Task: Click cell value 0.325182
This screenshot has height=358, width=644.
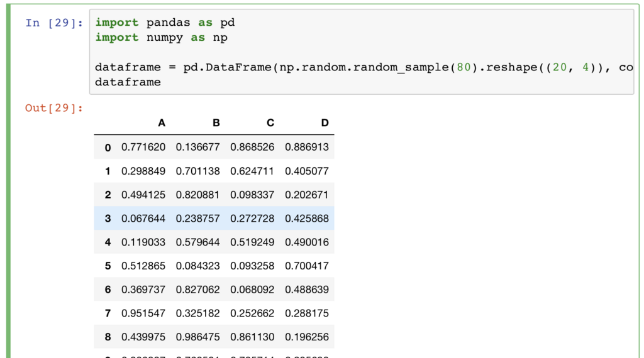Action: coord(198,313)
